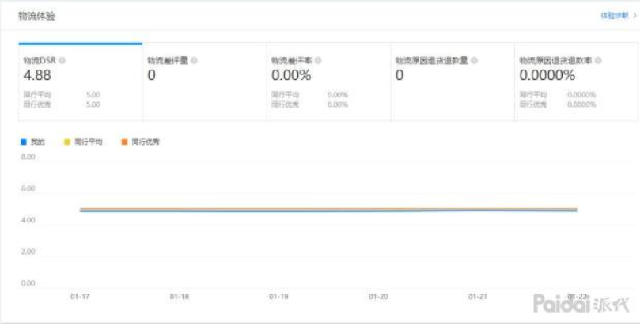
Task: Click the help icon next to 物流原因退货退款率
Action: 598,60
